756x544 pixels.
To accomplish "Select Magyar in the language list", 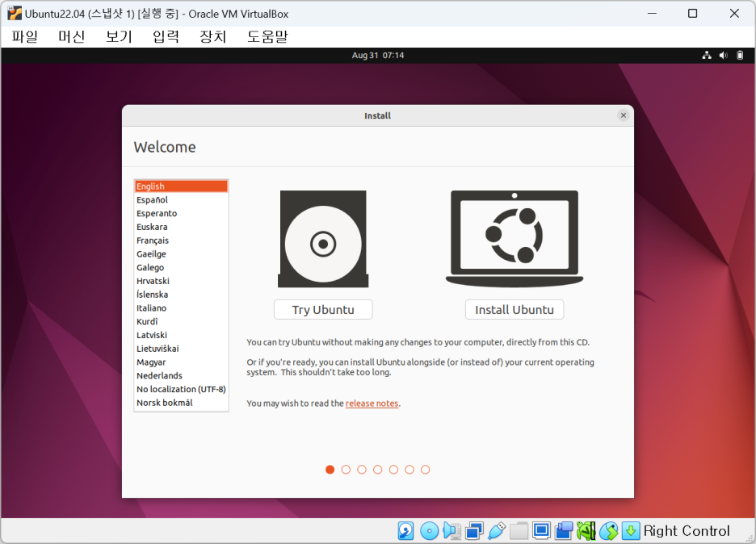I will click(x=181, y=362).
